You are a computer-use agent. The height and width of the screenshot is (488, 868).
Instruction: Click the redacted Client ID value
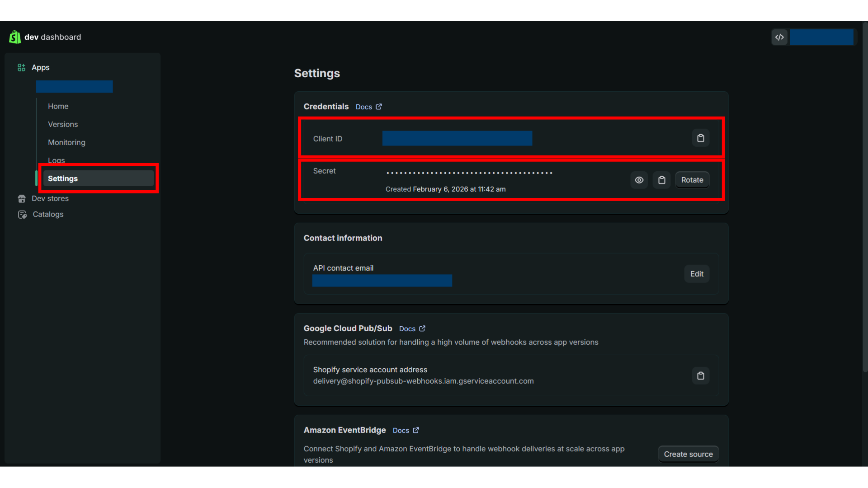pos(457,138)
